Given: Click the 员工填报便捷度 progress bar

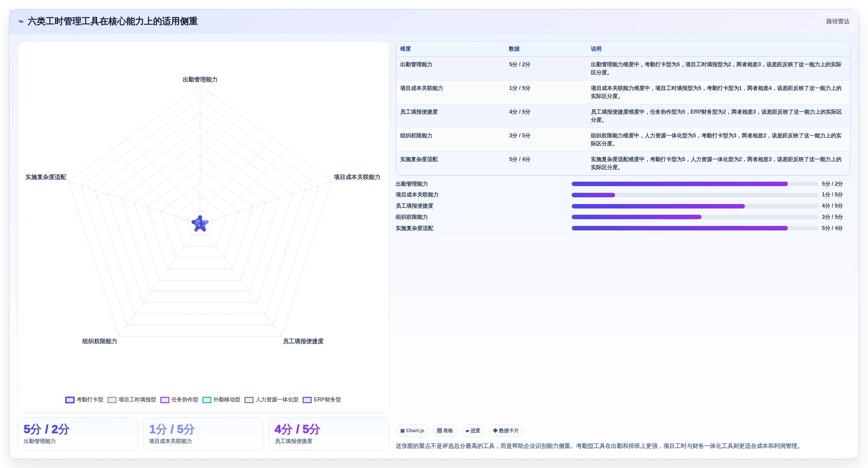Looking at the screenshot, I should [695, 206].
